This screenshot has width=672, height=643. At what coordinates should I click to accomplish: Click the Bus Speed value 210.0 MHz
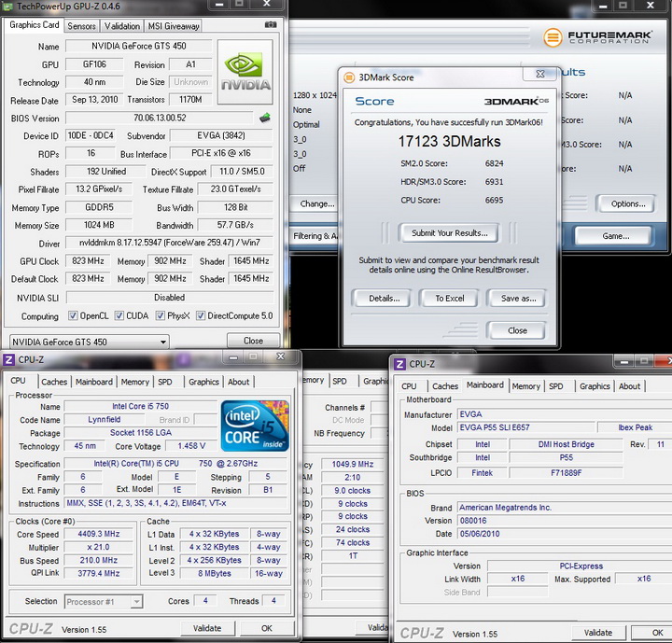99,560
